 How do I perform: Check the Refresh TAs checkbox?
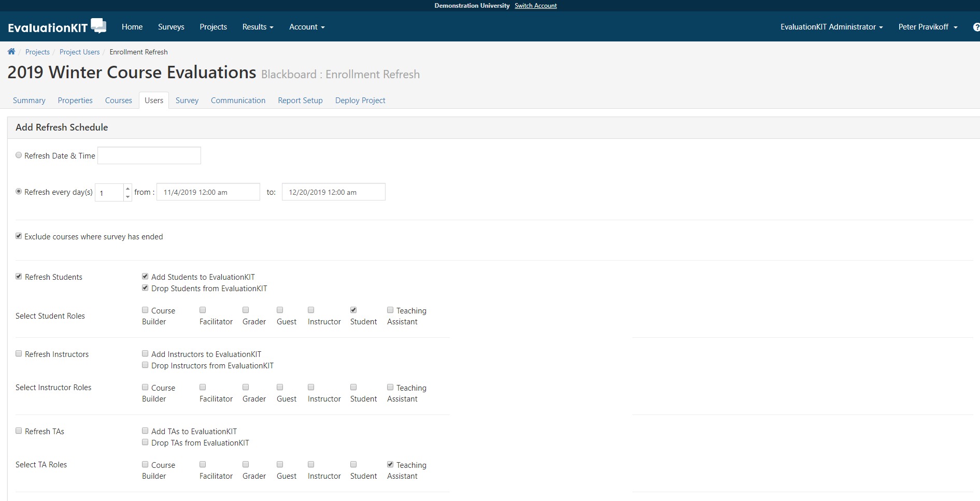point(19,431)
